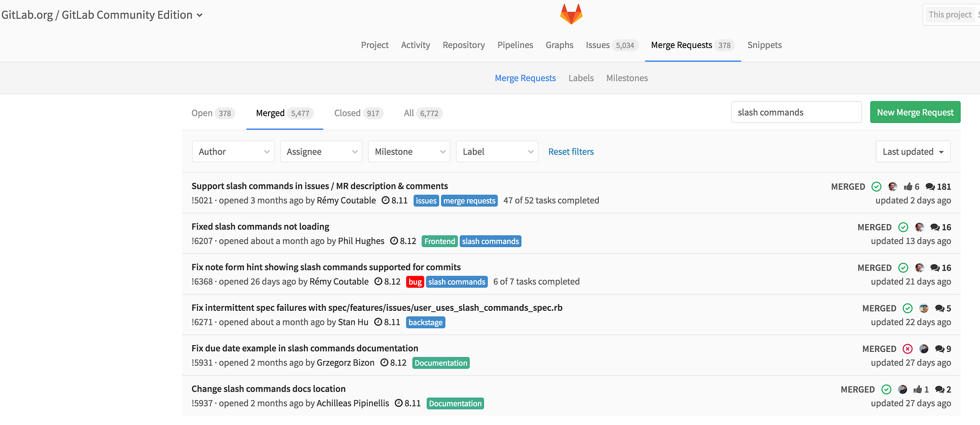The height and width of the screenshot is (425, 980).
Task: Click thumbs-up icon showing 6 upvotes
Action: (x=908, y=187)
